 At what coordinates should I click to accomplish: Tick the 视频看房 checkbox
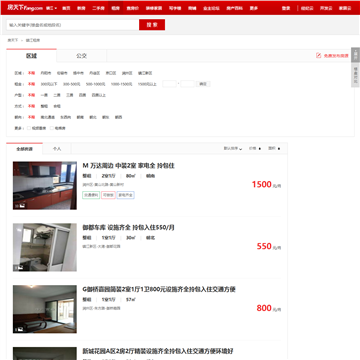tap(29, 128)
